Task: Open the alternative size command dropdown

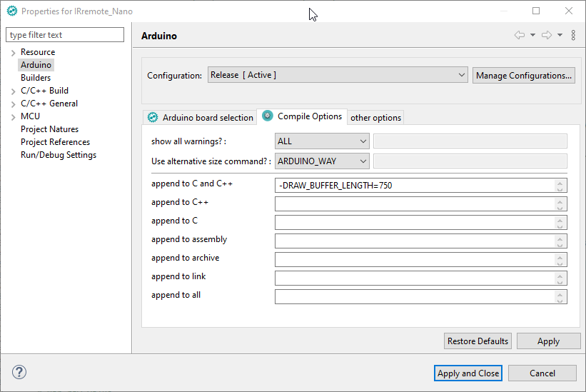Action: tap(322, 161)
